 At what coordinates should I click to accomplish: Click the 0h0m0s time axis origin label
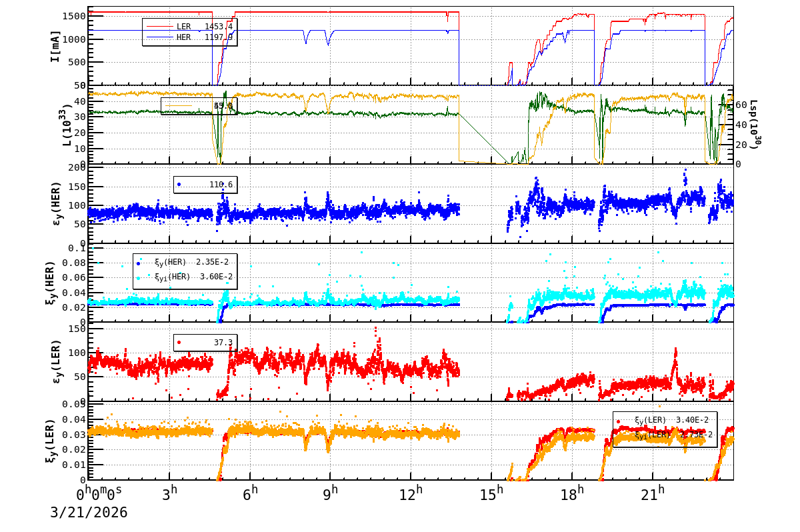pos(100,494)
